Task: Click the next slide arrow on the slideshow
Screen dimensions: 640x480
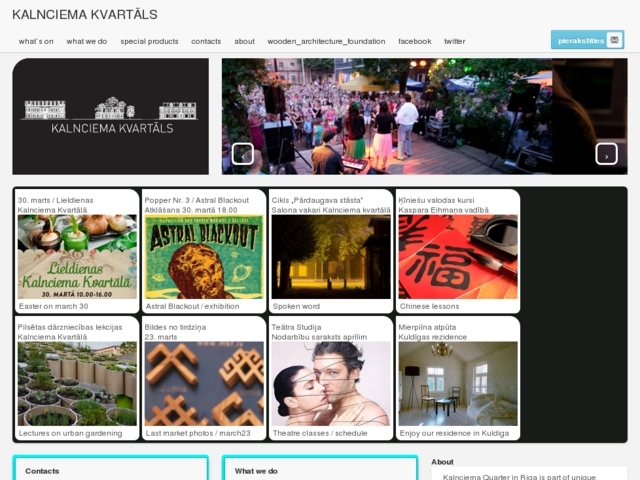Action: (x=606, y=154)
